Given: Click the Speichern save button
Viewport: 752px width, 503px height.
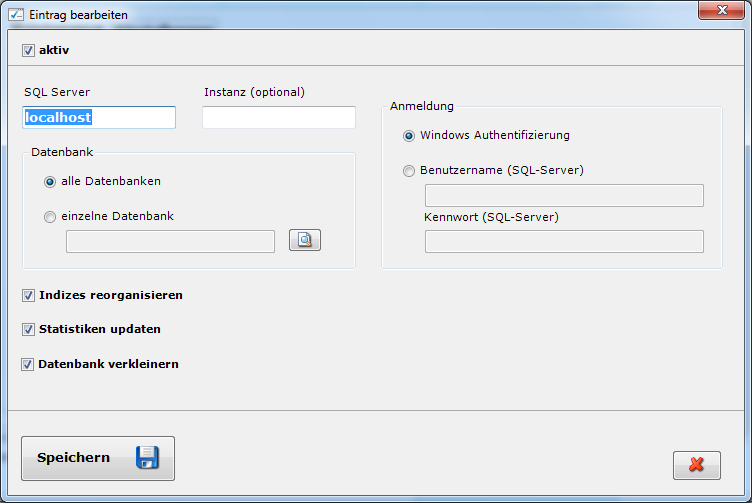Looking at the screenshot, I should (98, 458).
